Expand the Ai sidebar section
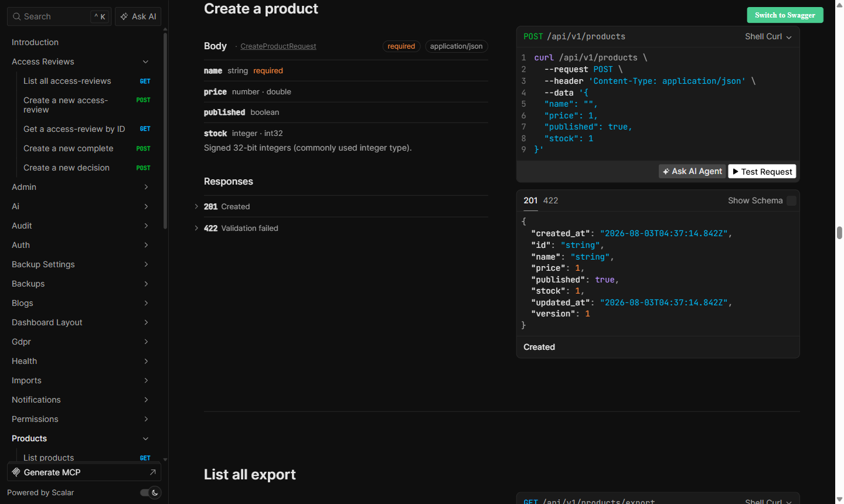This screenshot has height=504, width=844. (146, 206)
